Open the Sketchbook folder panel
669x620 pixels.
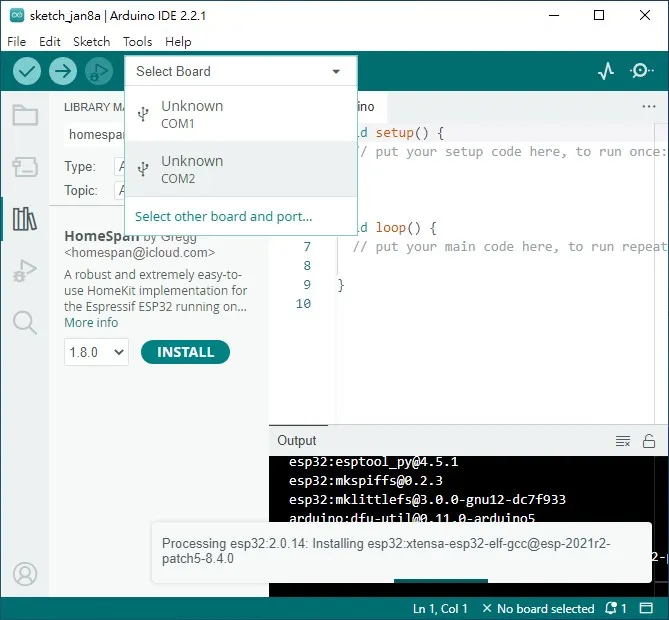point(25,115)
